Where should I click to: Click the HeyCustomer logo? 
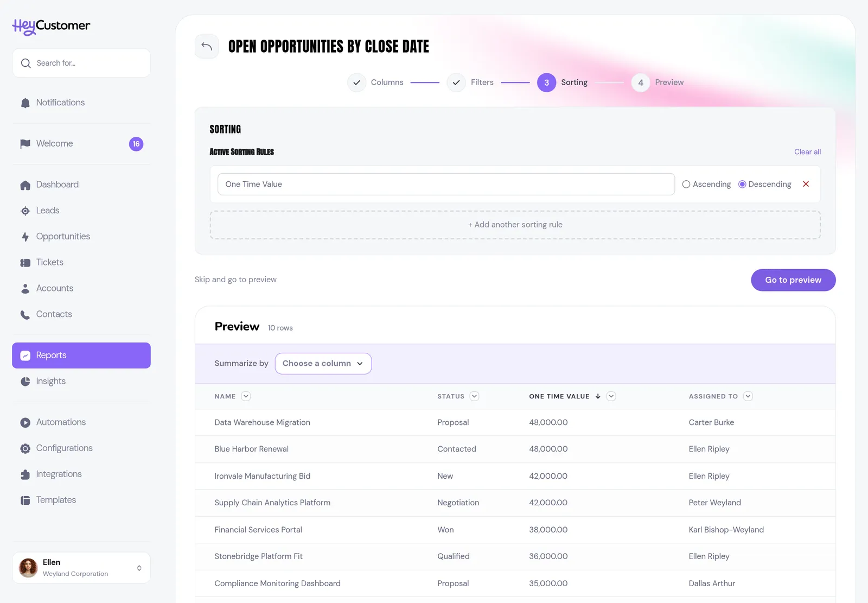point(52,26)
